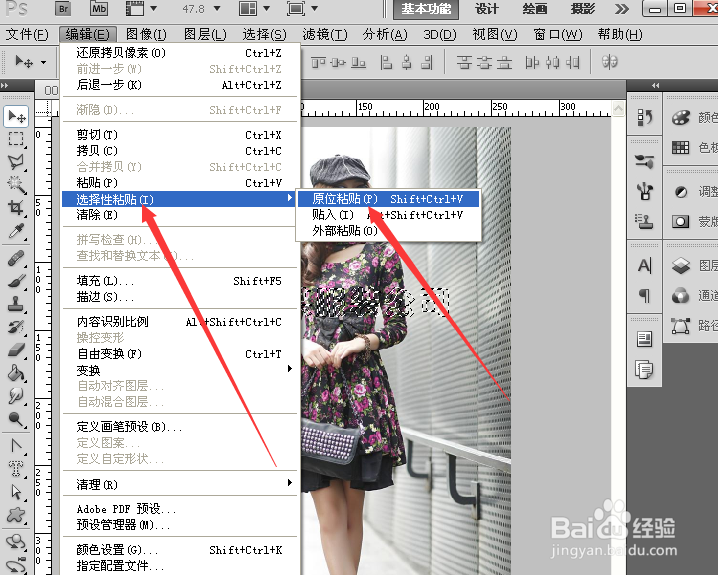Click the ruler origin corner box
Image resolution: width=718 pixels, height=575 pixels.
click(x=42, y=108)
